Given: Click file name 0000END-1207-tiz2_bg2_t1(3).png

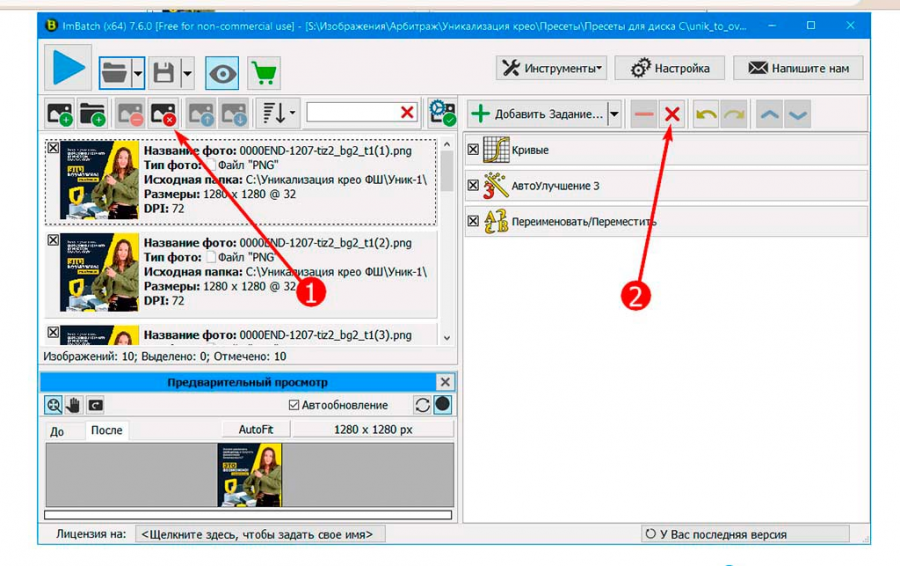Looking at the screenshot, I should point(325,335).
